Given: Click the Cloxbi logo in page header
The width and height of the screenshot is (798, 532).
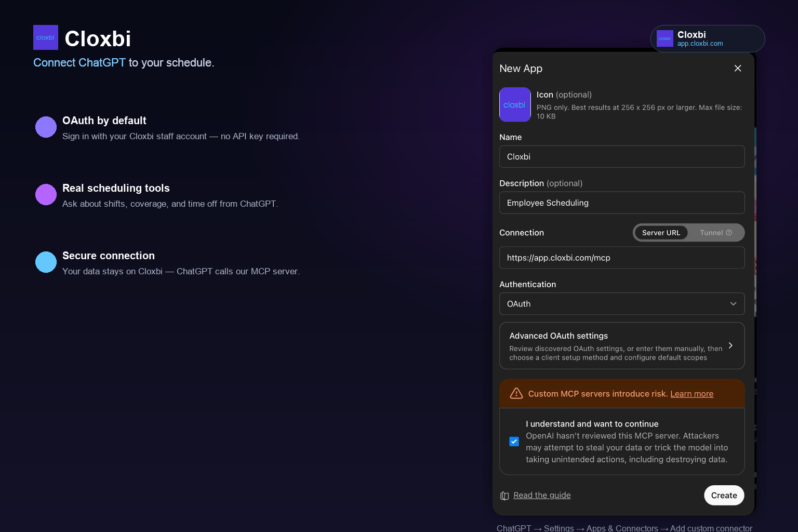Looking at the screenshot, I should (x=46, y=37).
